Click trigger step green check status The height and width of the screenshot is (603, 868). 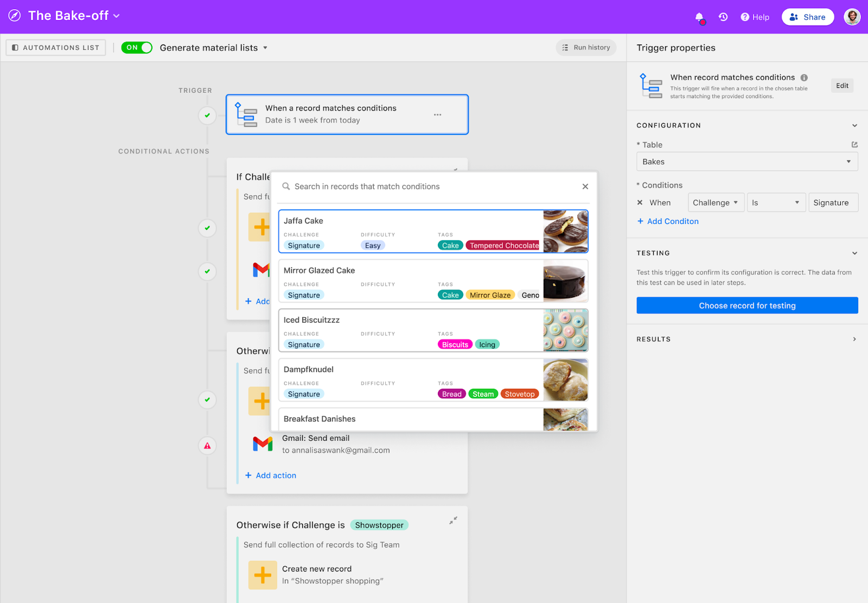coord(207,116)
